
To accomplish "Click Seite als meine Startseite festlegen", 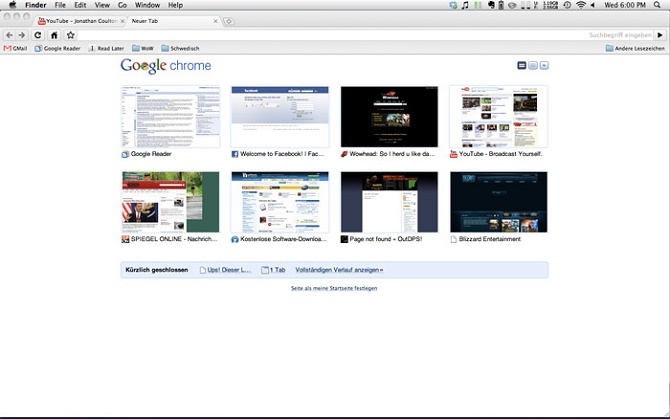I will (334, 288).
